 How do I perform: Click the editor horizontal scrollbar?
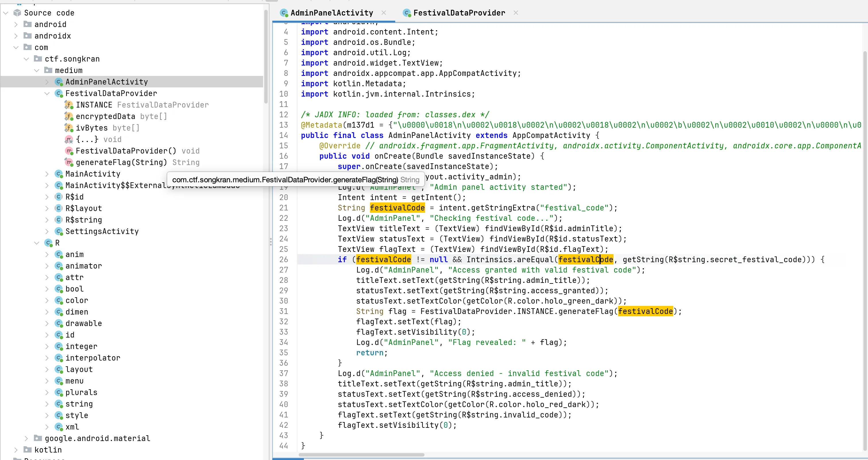pos(362,455)
